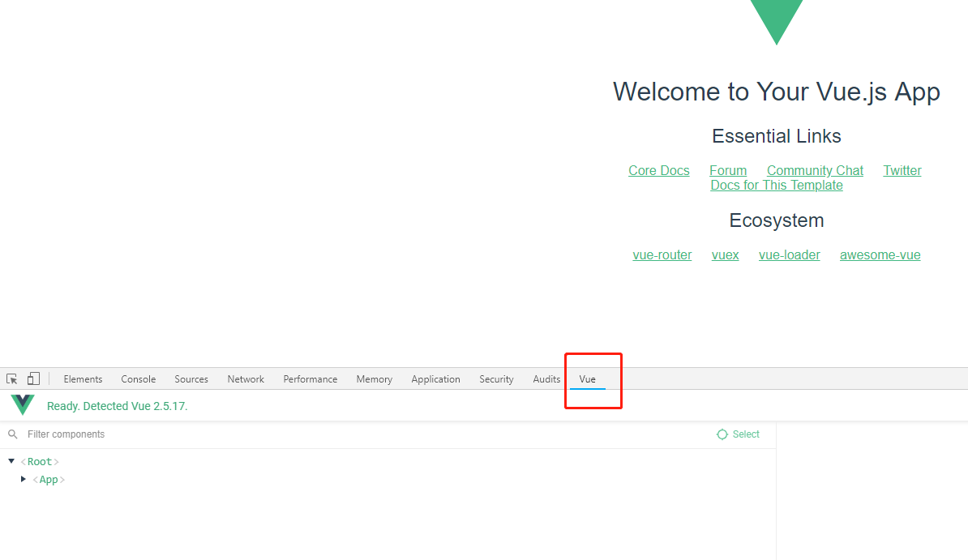Open the Core Docs link
The width and height of the screenshot is (968, 560).
click(658, 170)
